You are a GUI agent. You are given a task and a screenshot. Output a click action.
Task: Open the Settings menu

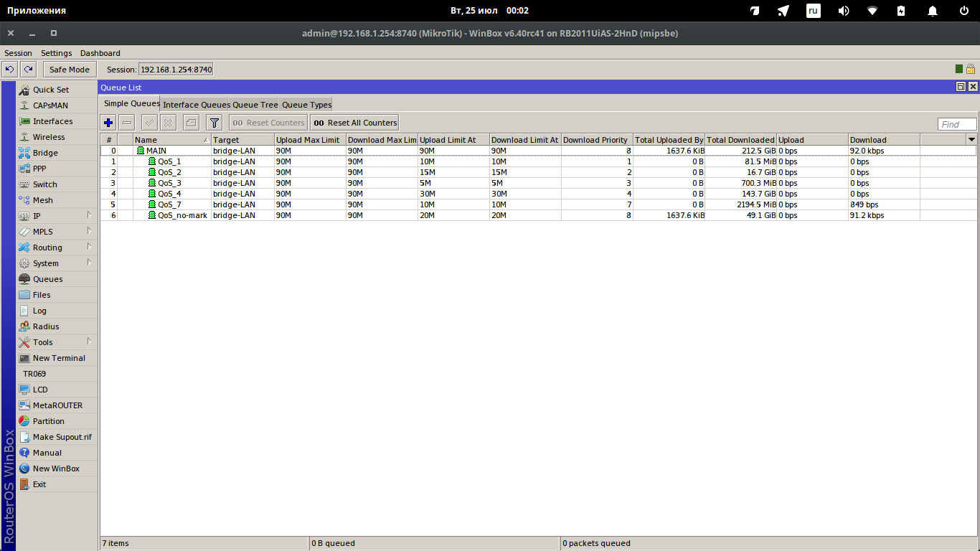point(56,53)
